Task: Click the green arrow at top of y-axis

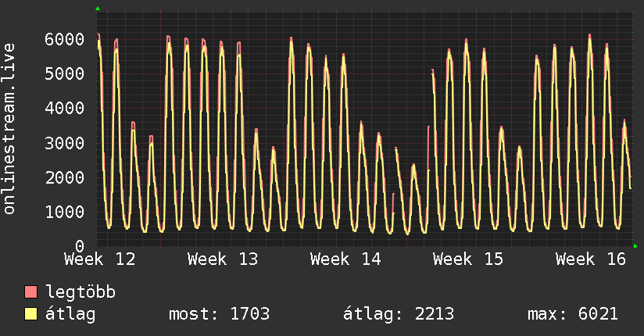Action: click(x=98, y=9)
